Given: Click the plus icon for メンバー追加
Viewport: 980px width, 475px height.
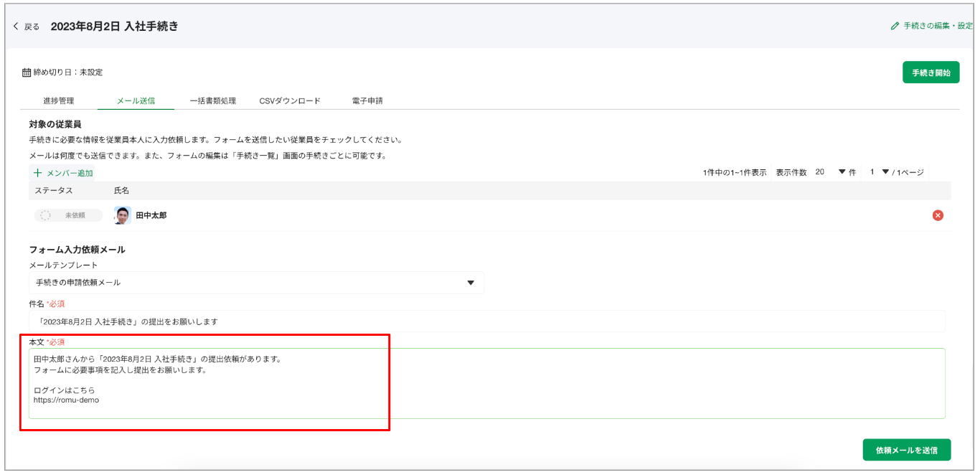Looking at the screenshot, I should click(38, 173).
